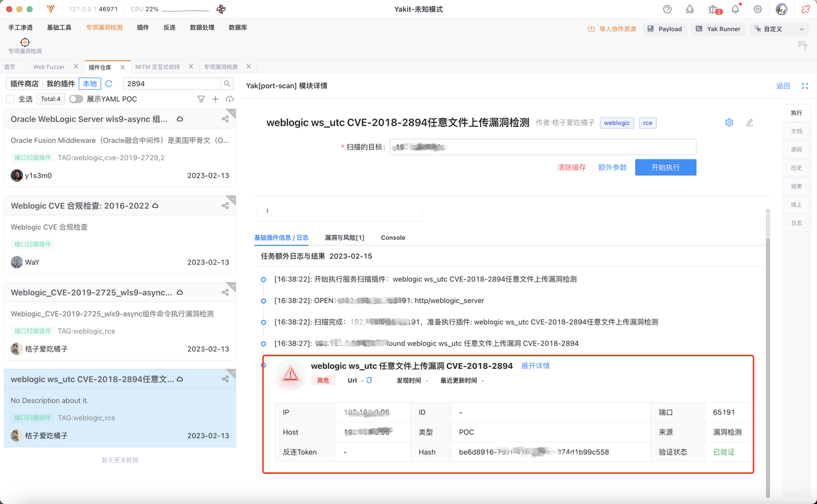Close the Web Fuzzer tab
The width and height of the screenshot is (817, 504).
pos(76,66)
